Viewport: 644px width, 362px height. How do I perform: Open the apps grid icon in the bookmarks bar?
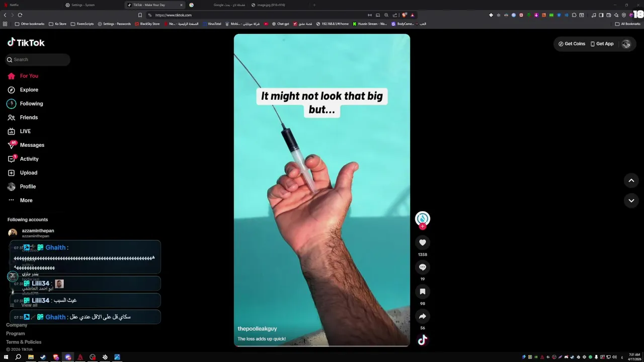click(5, 24)
